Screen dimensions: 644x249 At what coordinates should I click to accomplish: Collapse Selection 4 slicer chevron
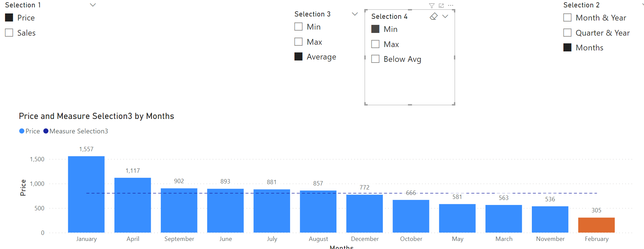(445, 16)
